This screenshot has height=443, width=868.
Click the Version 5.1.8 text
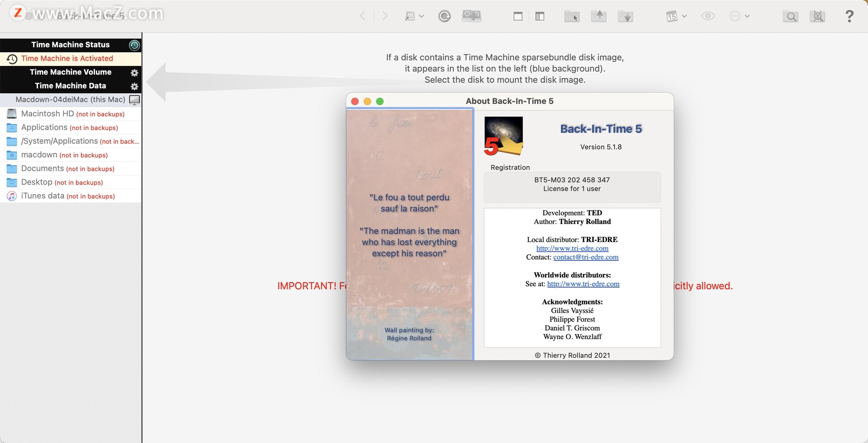601,147
